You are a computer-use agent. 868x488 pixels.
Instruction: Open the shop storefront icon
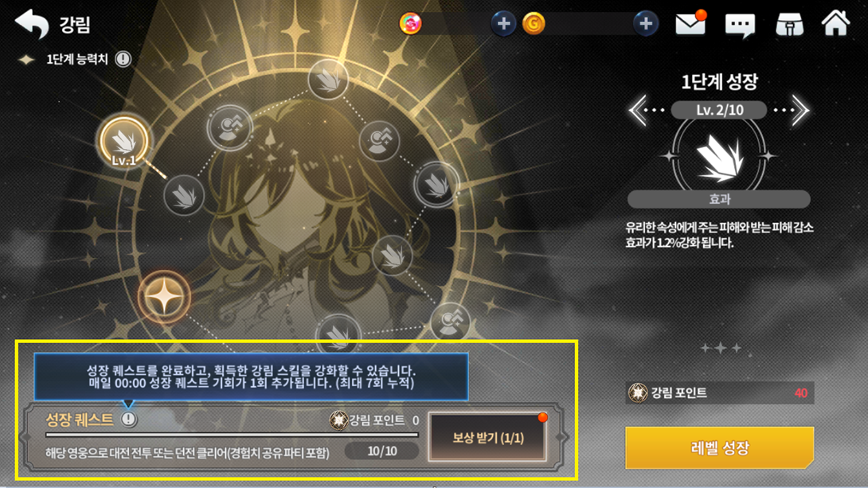tap(789, 25)
